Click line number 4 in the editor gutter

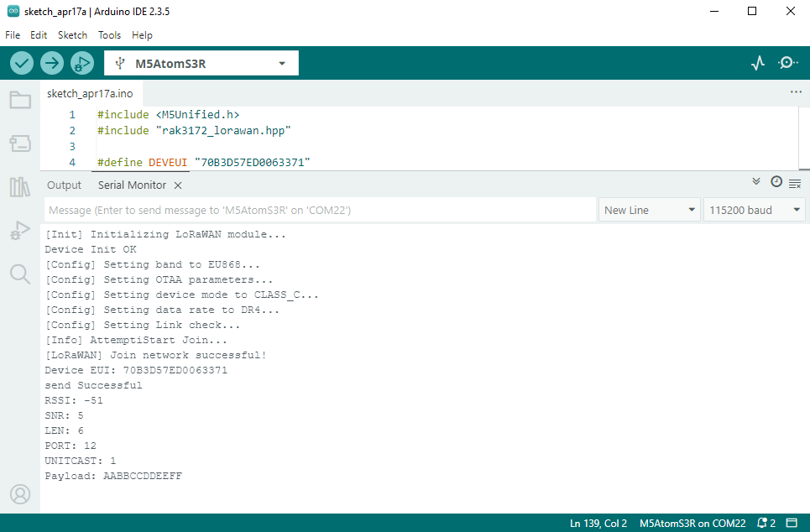[72, 162]
